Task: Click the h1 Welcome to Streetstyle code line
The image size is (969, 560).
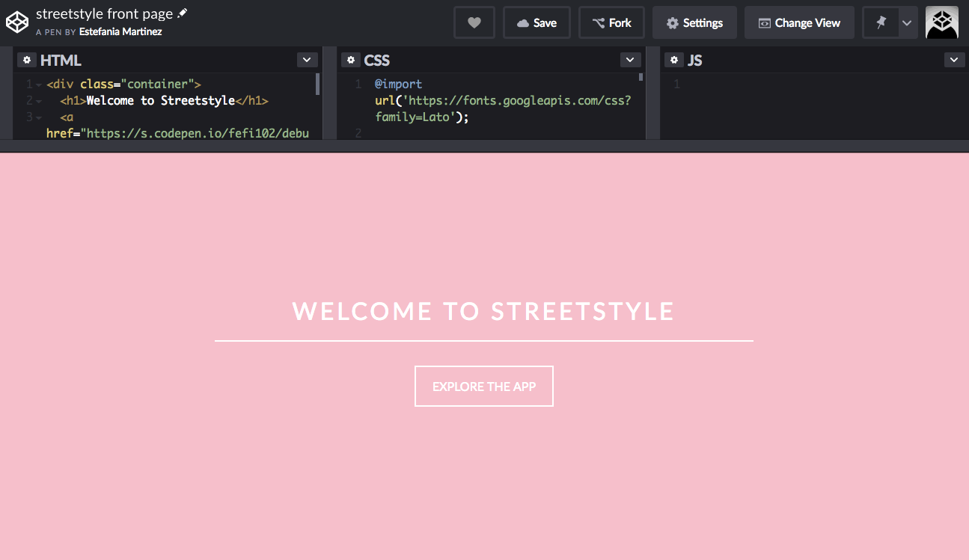Action: point(164,101)
